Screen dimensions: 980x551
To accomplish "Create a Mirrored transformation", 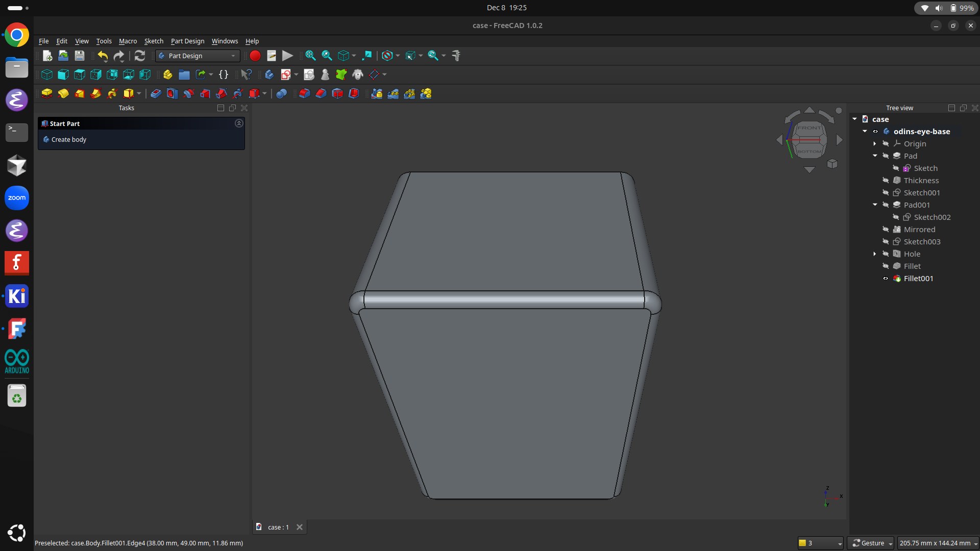I will [x=377, y=93].
